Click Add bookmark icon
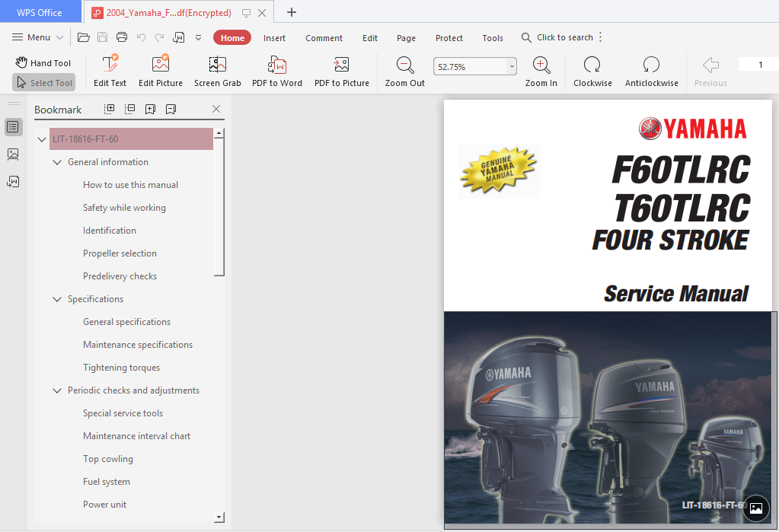The image size is (779, 532). (x=150, y=110)
